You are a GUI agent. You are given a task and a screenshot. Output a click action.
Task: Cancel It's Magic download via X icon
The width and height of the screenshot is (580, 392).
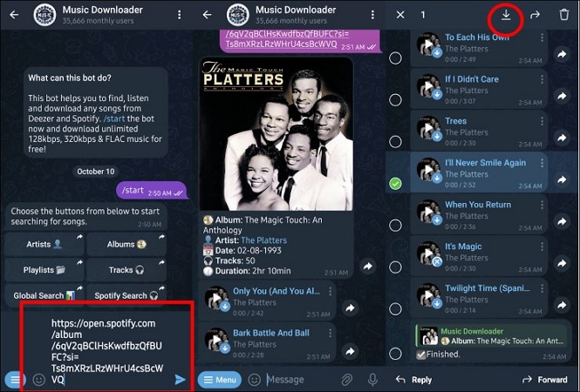437,261
